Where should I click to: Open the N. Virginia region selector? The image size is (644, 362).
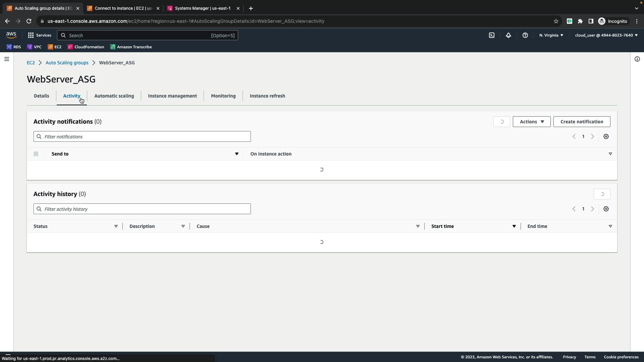click(x=551, y=35)
